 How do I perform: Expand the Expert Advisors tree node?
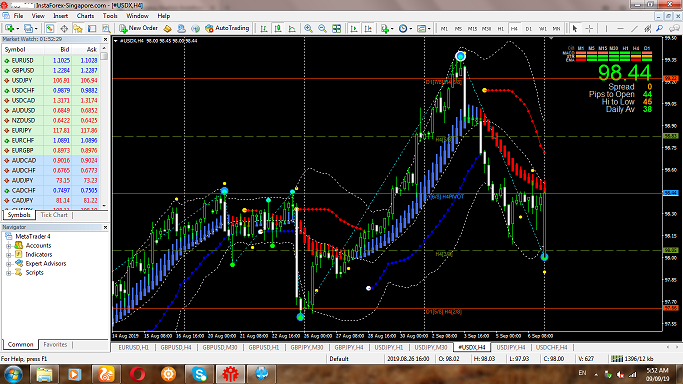[x=8, y=264]
